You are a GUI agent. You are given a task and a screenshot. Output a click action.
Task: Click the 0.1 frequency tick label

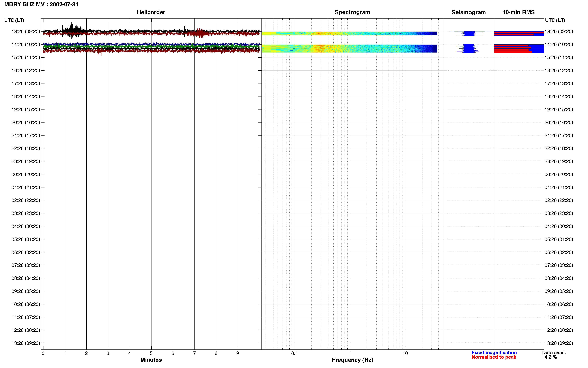point(295,353)
